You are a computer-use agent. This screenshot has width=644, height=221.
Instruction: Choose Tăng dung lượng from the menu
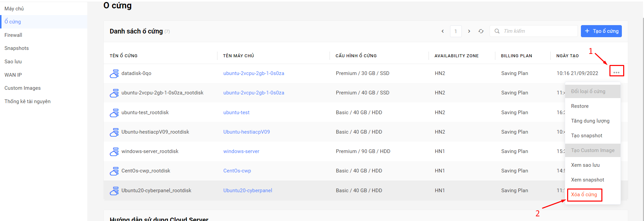tap(593, 121)
